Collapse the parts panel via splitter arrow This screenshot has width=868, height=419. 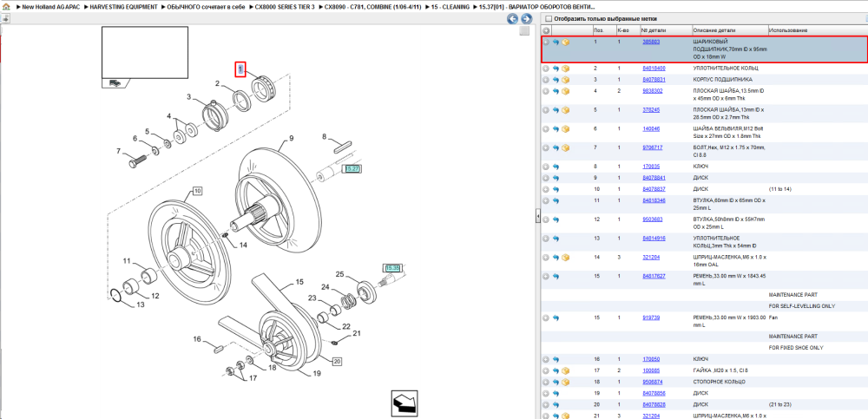537,218
